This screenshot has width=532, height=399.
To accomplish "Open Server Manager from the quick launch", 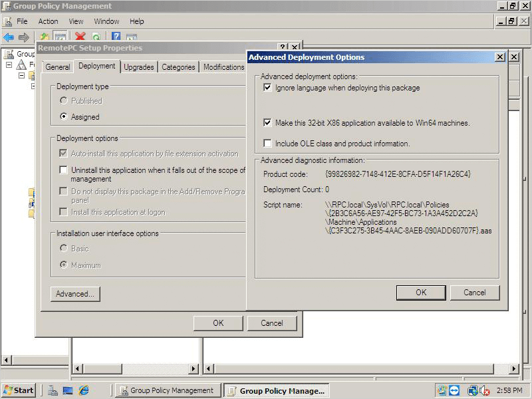I will point(53,390).
